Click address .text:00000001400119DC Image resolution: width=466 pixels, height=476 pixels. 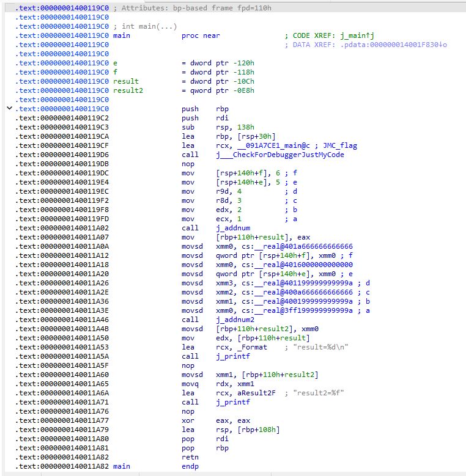coord(62,173)
